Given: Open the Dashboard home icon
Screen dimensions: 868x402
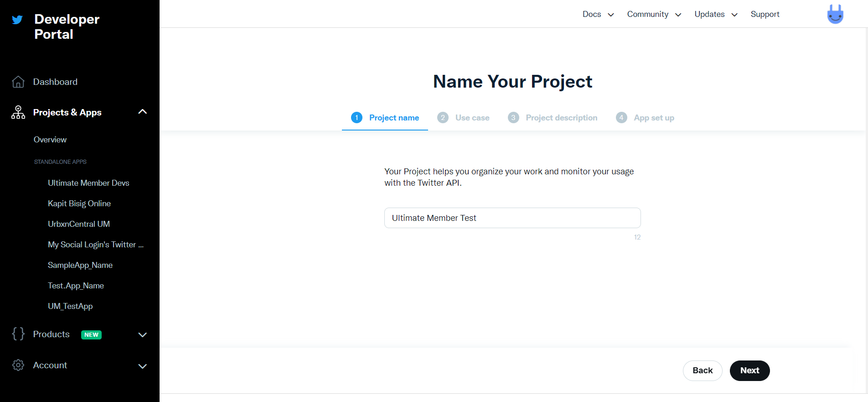Looking at the screenshot, I should [18, 82].
